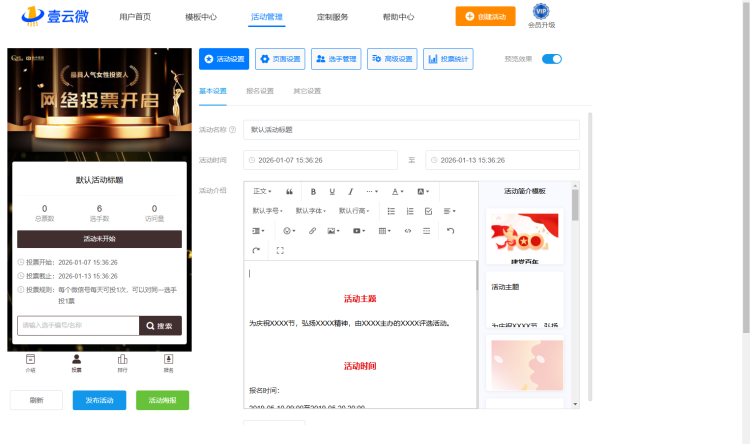Select the 建党百年 intro template thumbnail
Viewport: 750px width, 444px height.
[x=527, y=240]
